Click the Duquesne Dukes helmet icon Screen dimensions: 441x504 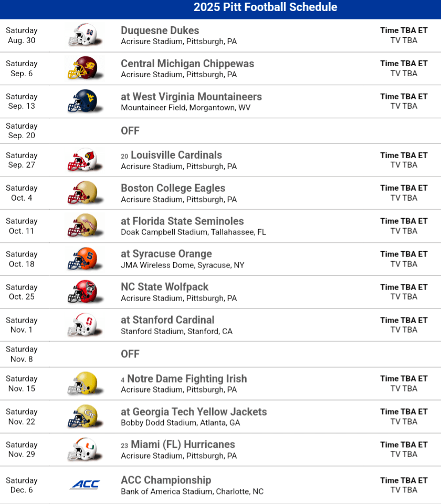(84, 35)
